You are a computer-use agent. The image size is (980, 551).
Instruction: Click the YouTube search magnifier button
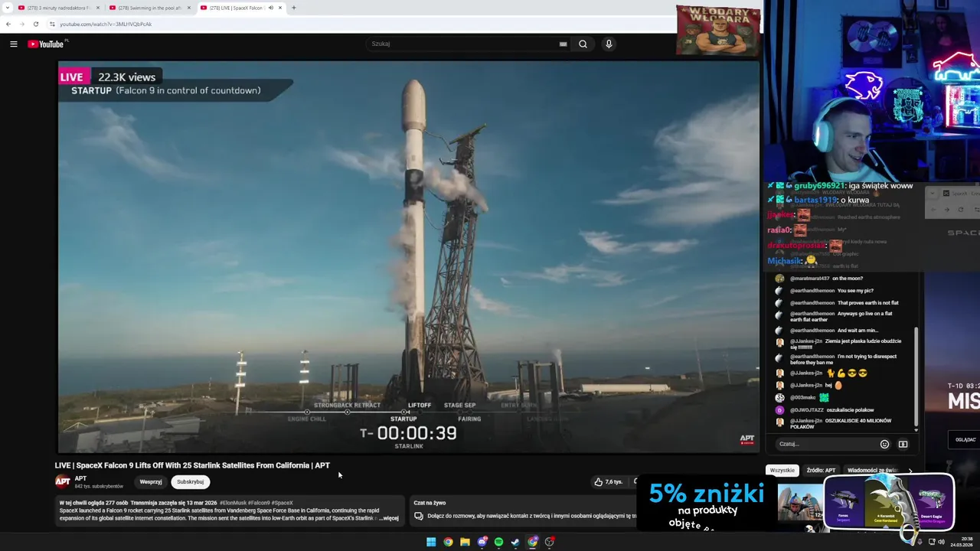[x=583, y=44]
